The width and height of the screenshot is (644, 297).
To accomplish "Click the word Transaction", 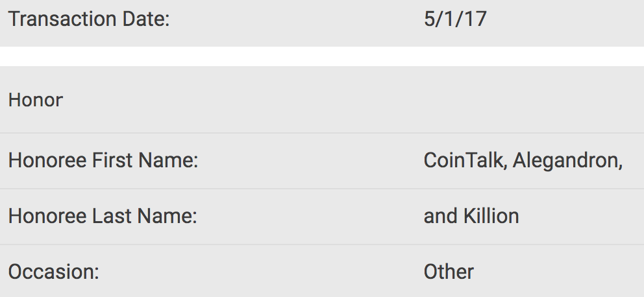I will (x=62, y=19).
